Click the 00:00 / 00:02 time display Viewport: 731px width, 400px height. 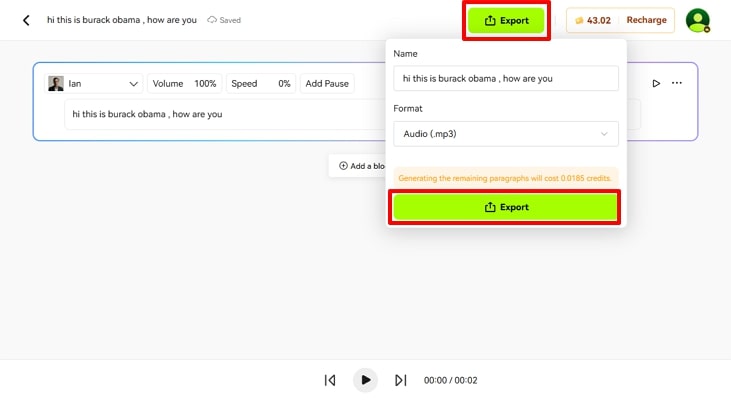tap(450, 380)
